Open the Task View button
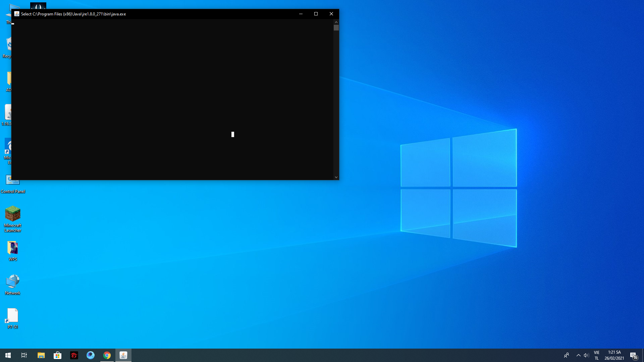 (x=24, y=355)
